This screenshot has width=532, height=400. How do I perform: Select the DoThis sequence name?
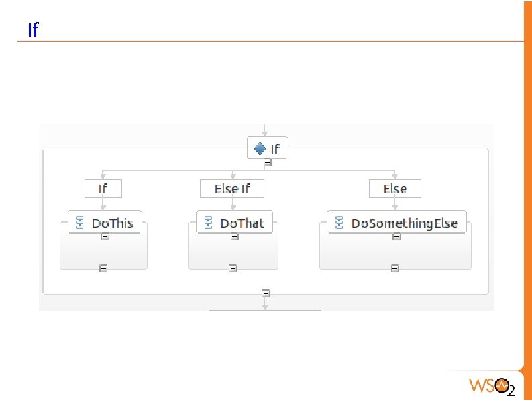point(113,223)
